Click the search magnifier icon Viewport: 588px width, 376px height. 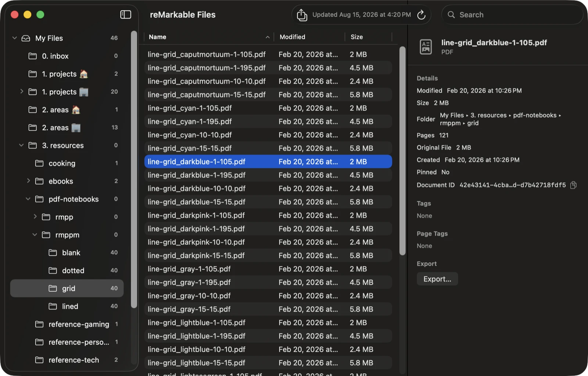pos(451,15)
